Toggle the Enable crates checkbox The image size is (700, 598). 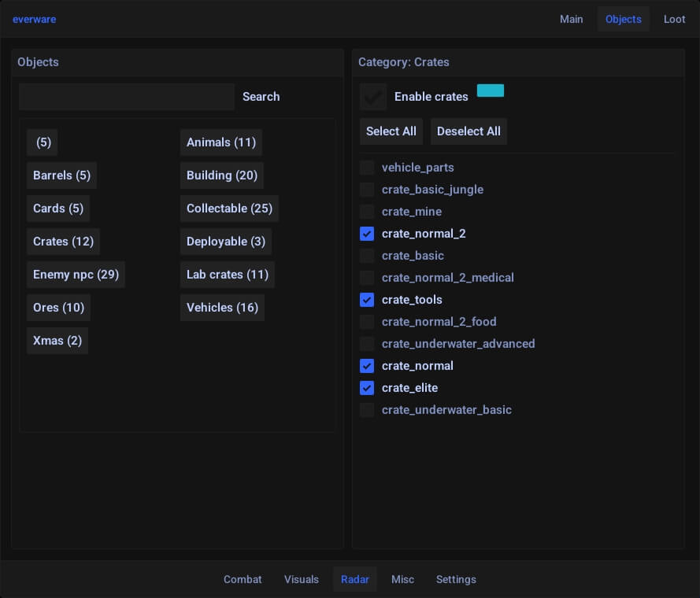[x=373, y=97]
